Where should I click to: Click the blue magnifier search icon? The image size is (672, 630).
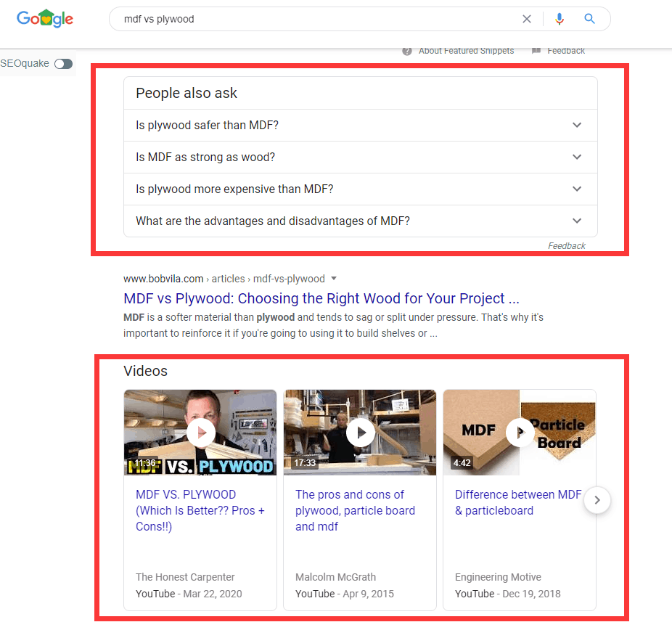click(590, 19)
